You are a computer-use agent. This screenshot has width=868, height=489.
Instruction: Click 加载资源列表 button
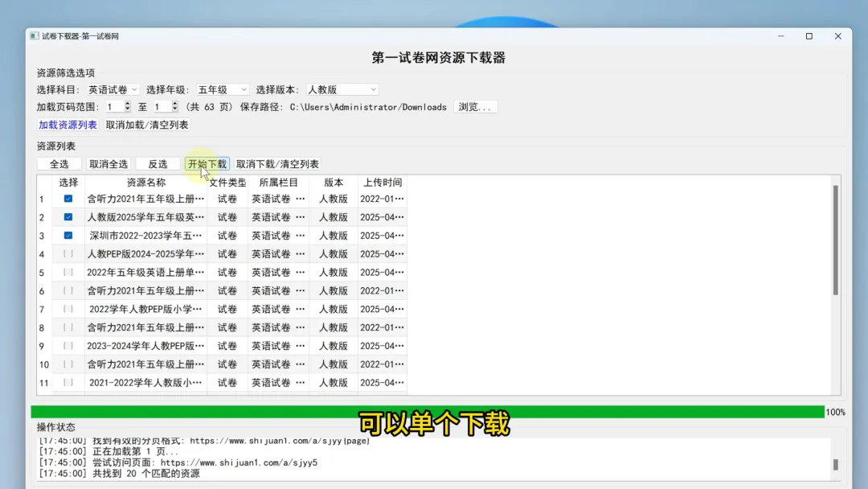[x=68, y=125]
